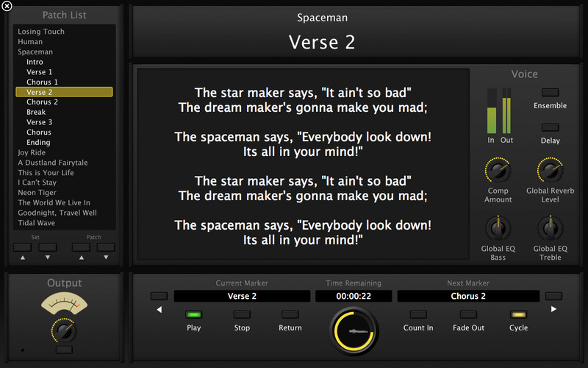The image size is (588, 368).
Task: Toggle the Delay effect
Action: (550, 127)
